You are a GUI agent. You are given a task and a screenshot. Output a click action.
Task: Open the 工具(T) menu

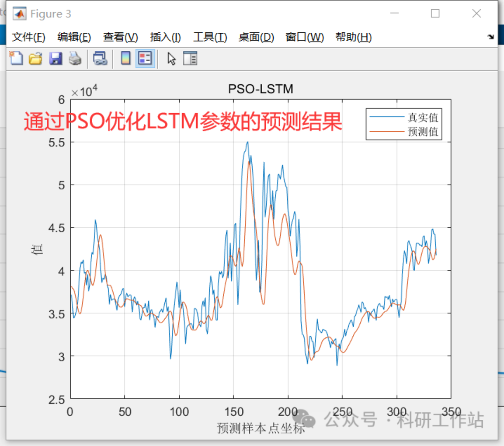coord(210,37)
